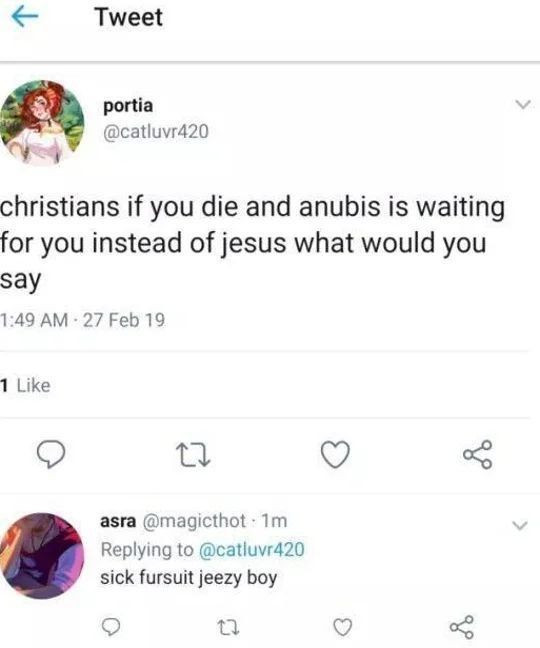Retweet asra's reply
This screenshot has width=540, height=648.
pyautogui.click(x=228, y=627)
